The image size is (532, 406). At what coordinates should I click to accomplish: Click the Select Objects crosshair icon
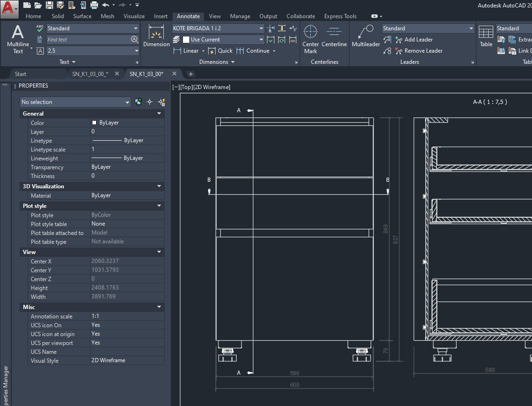point(150,102)
